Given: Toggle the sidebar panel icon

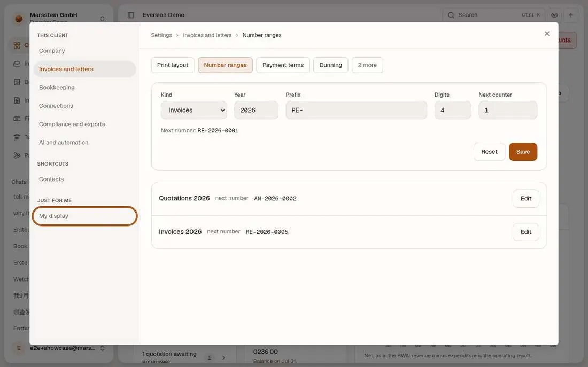Looking at the screenshot, I should pos(131,15).
